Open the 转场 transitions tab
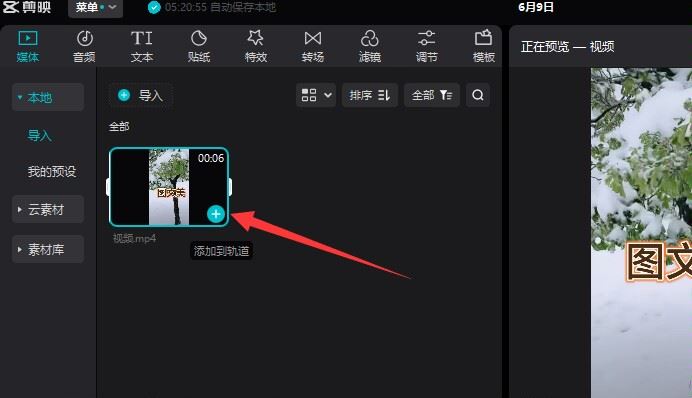The image size is (692, 398). (x=313, y=46)
